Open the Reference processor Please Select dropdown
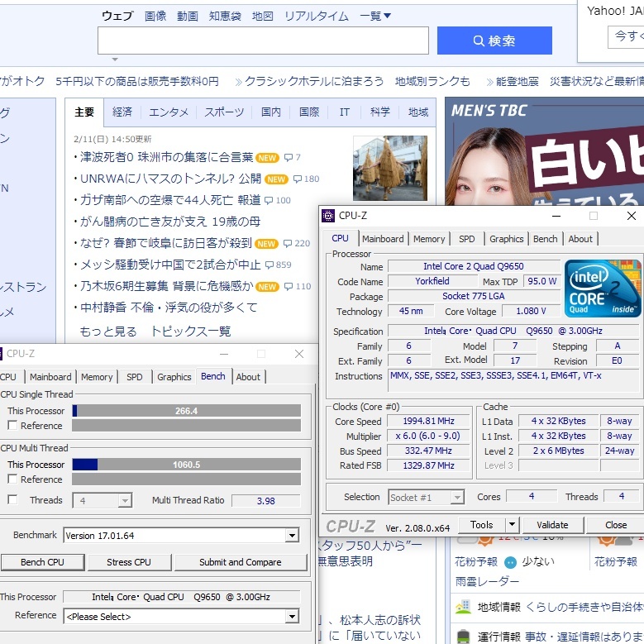The height and width of the screenshot is (644, 644). 292,617
